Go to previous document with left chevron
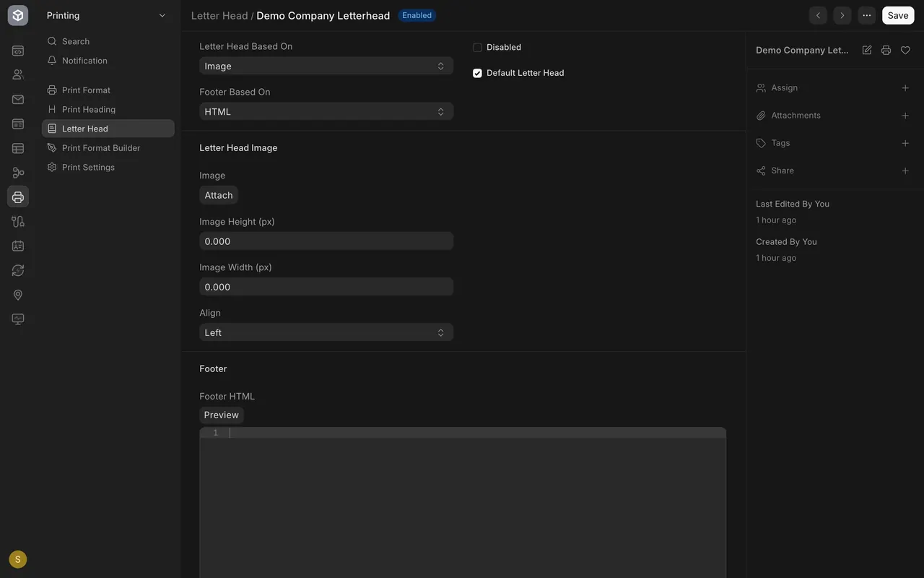 [x=818, y=15]
